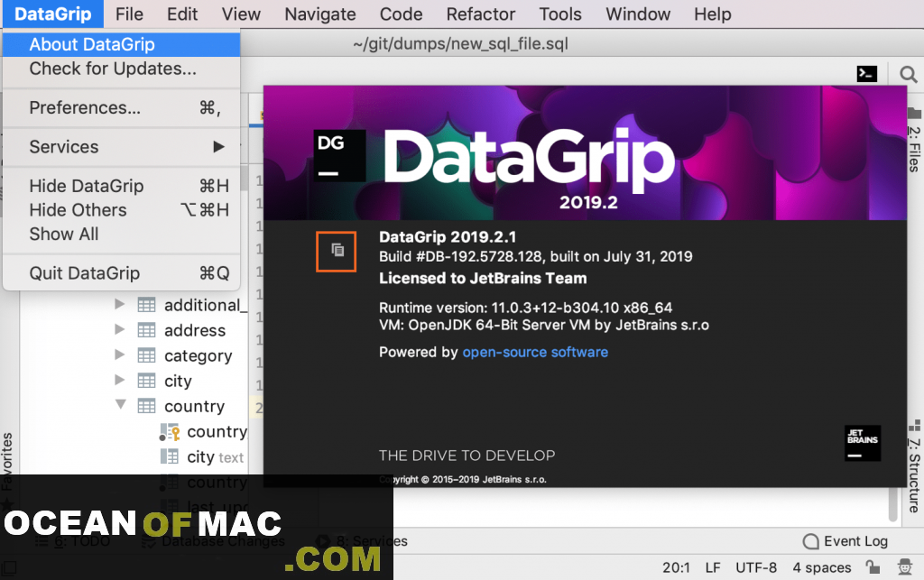This screenshot has height=580, width=924.
Task: Select the 'city text' column row
Action: pos(202,457)
